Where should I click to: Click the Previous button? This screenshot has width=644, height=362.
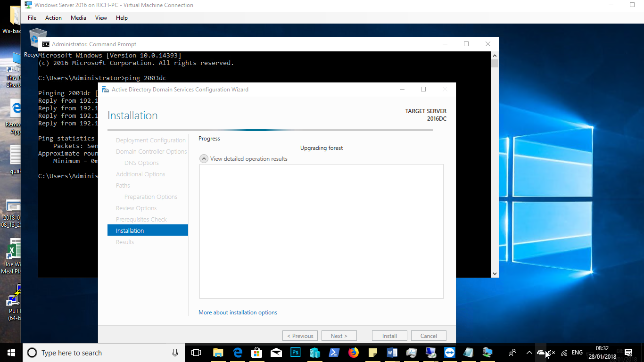pos(300,336)
